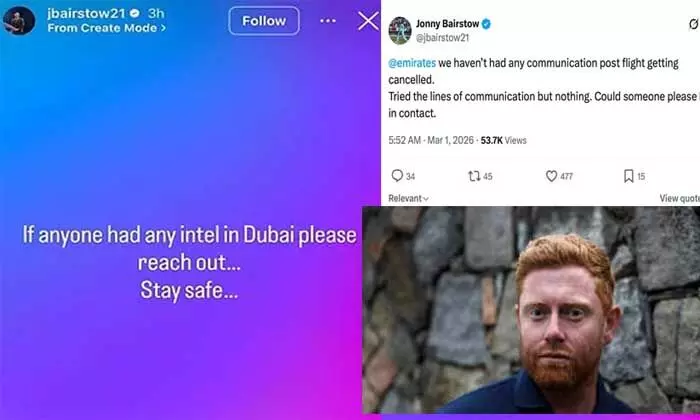The width and height of the screenshot is (700, 420).
Task: Click the circular icon at tweet top right
Action: coord(694,24)
